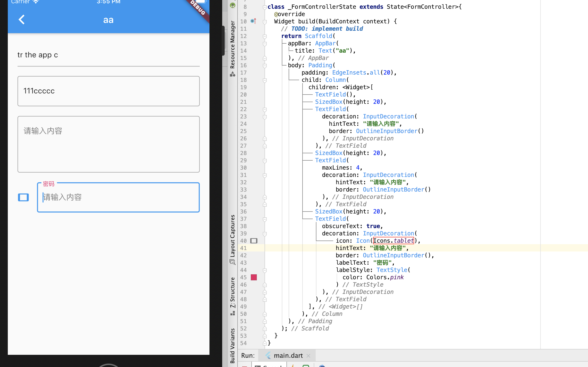
Task: Fold the TextField block at line 37
Action: [265, 219]
